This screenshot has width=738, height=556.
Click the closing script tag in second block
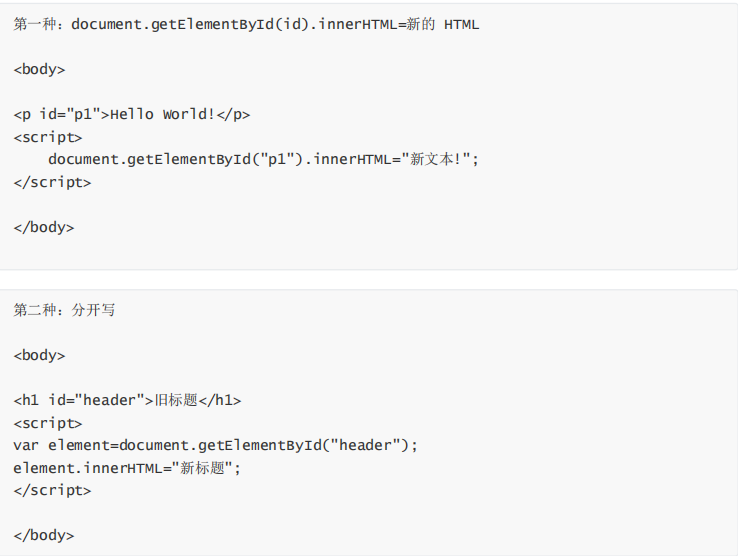tap(52, 490)
